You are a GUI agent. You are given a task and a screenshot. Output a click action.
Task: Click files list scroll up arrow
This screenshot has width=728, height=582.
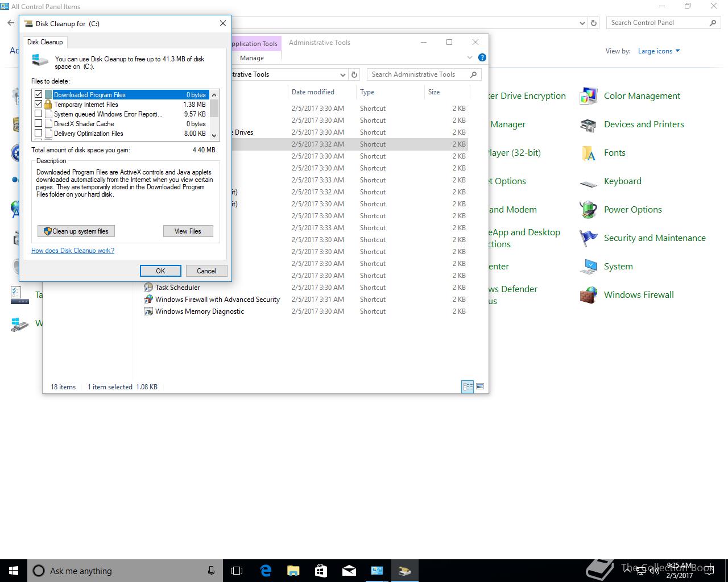(x=214, y=95)
